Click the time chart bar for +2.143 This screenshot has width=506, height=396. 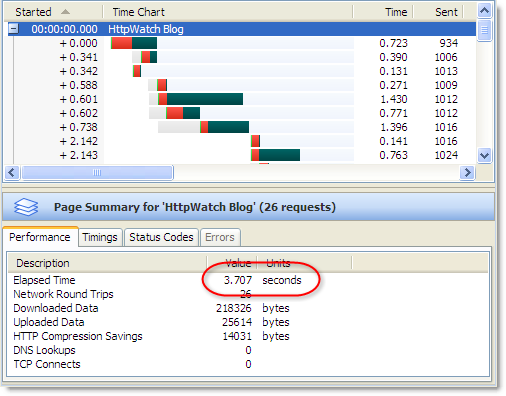coord(275,155)
